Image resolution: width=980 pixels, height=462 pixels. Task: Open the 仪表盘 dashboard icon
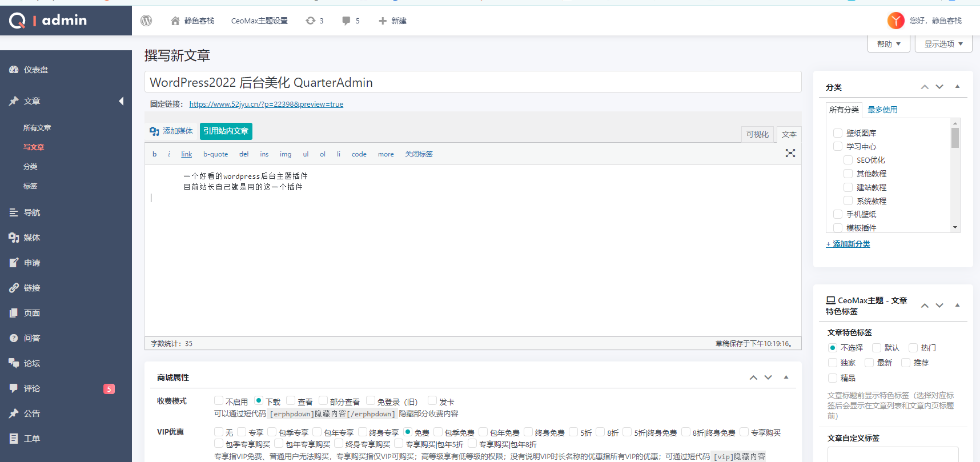coord(14,70)
